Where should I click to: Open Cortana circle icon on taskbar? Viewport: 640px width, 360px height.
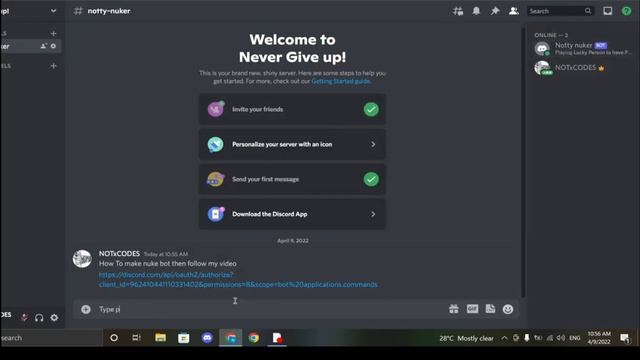pos(114,338)
